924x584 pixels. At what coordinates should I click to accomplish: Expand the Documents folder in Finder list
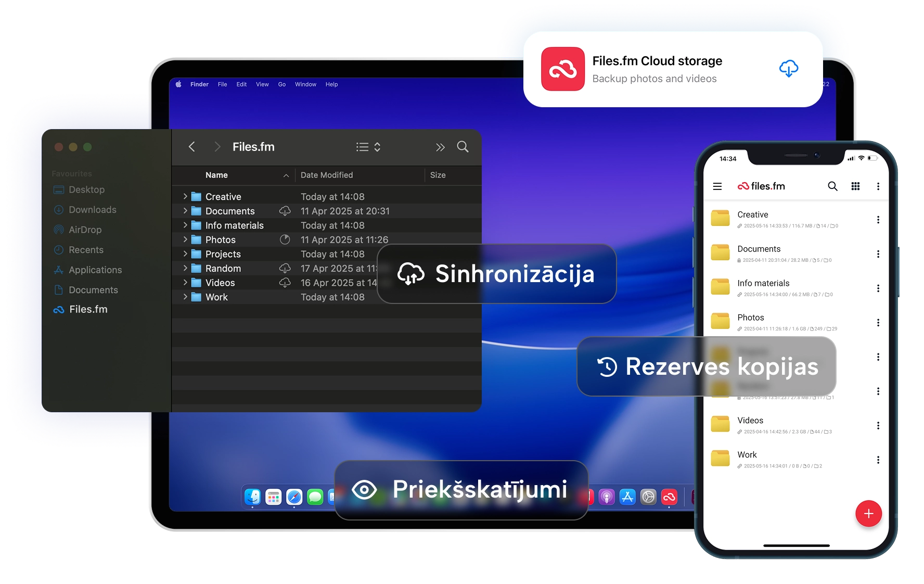pyautogui.click(x=185, y=211)
